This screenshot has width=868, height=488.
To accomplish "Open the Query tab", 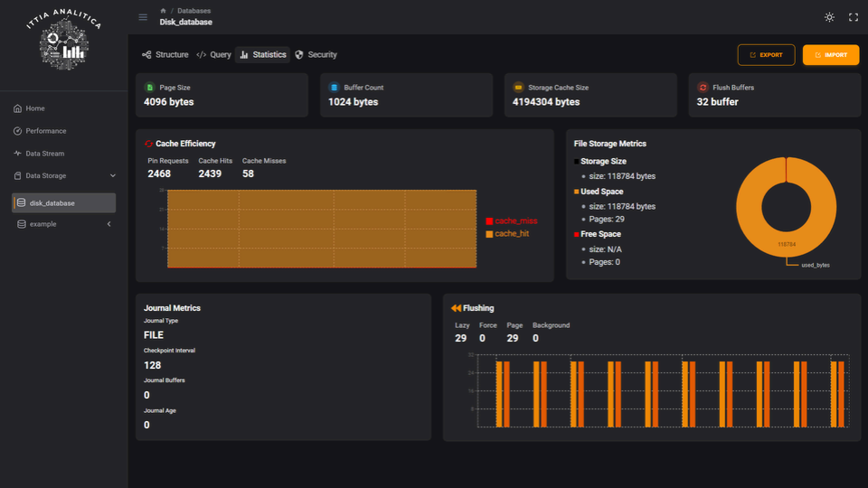I will click(214, 55).
